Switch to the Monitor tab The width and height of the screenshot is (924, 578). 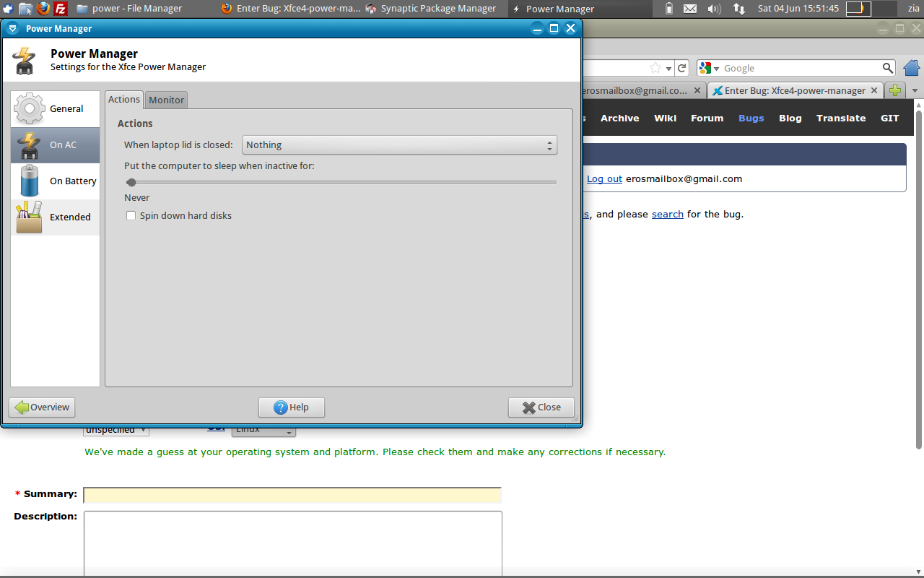click(167, 100)
